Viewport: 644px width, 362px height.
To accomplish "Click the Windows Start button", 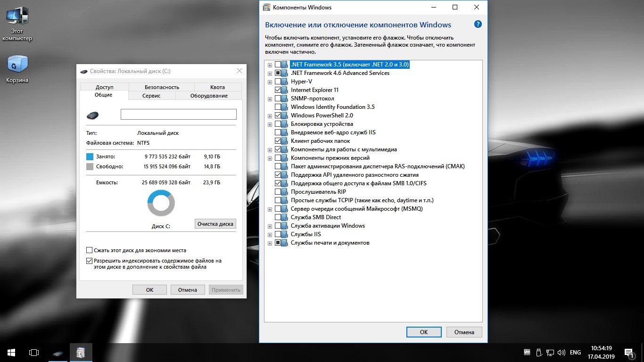I will tap(11, 352).
